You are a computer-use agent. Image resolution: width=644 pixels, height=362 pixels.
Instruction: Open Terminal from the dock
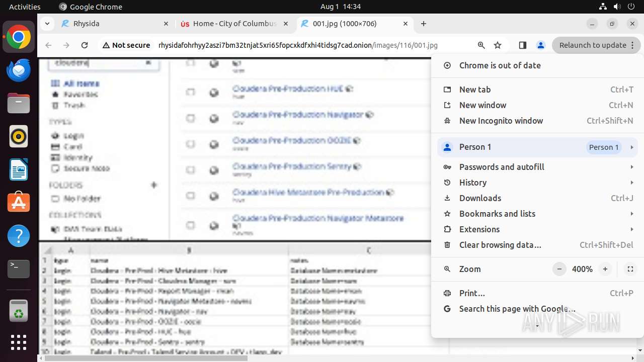[x=19, y=268]
